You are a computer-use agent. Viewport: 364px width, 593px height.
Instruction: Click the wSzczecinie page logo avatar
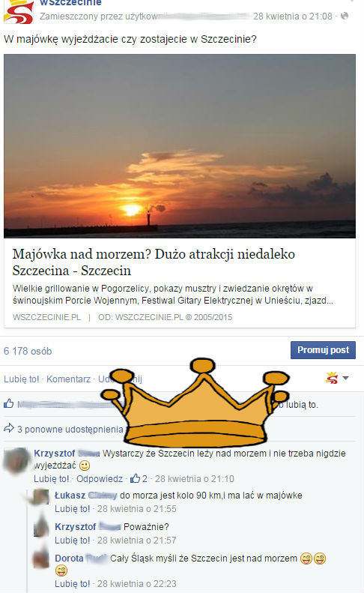pyautogui.click(x=19, y=11)
